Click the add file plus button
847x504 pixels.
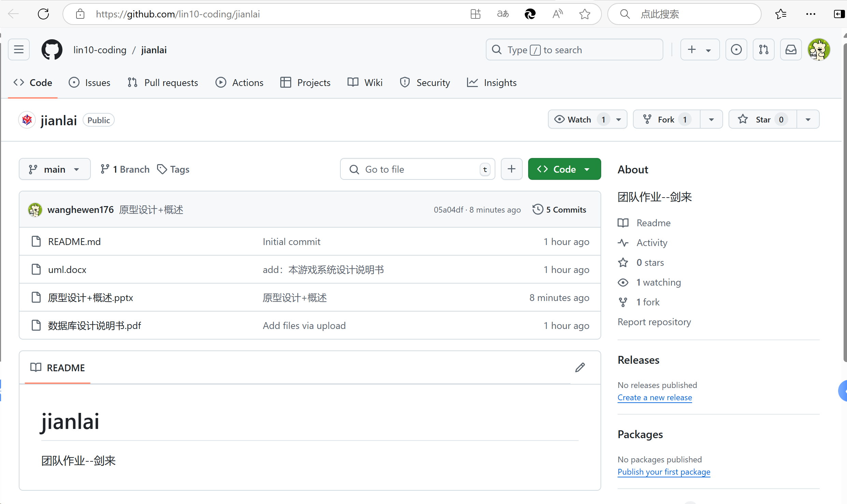click(x=511, y=169)
